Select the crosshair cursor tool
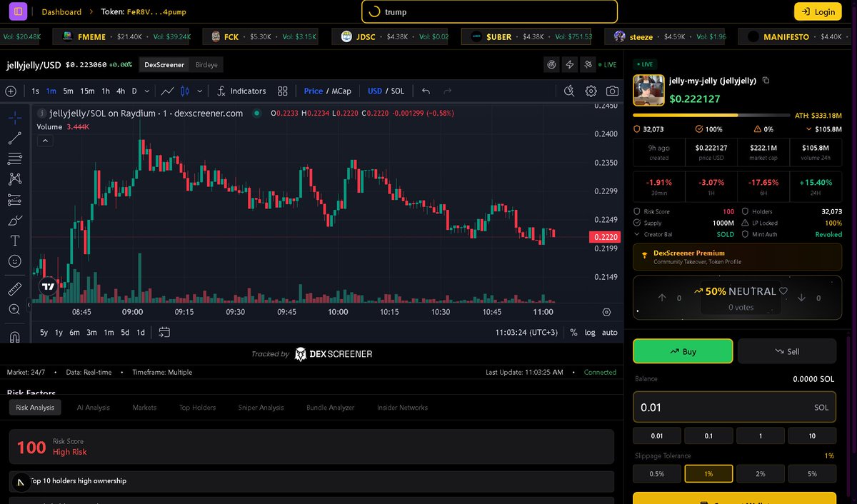Viewport: 857px width, 504px height. (x=15, y=117)
